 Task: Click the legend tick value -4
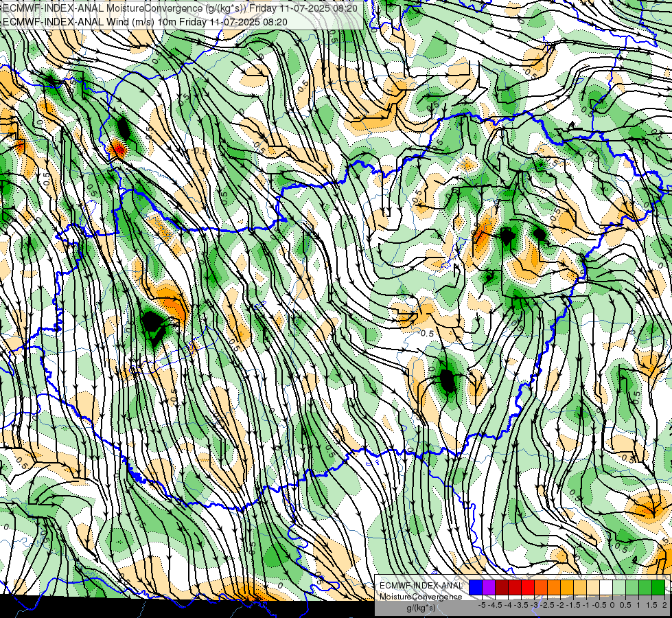(508, 605)
